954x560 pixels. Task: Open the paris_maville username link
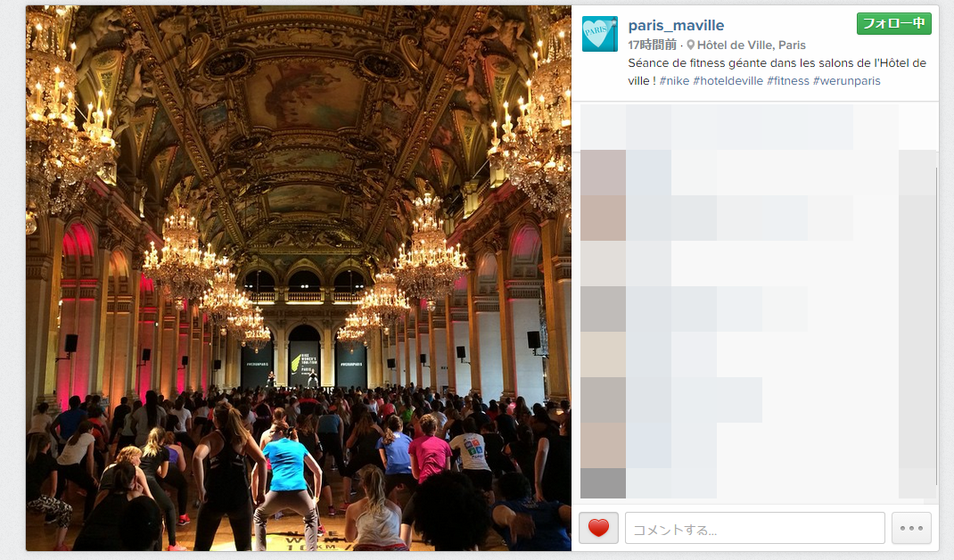[676, 26]
